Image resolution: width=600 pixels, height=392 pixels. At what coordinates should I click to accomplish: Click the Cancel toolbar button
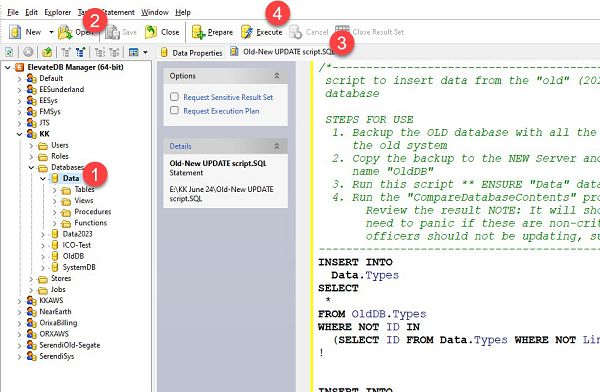[x=309, y=32]
